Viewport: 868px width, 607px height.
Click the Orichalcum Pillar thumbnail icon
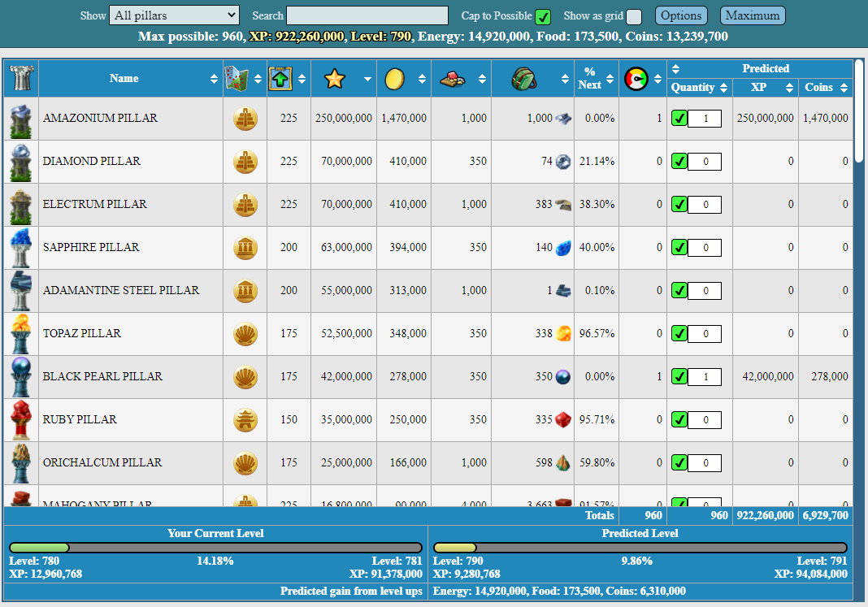(21, 463)
